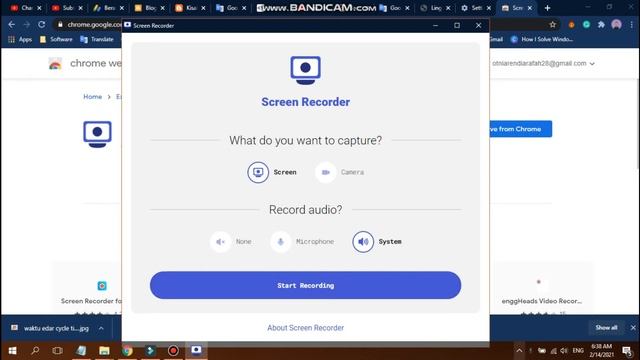Open Task View on taskbar
Viewport: 640px width, 360px height.
(x=58, y=351)
